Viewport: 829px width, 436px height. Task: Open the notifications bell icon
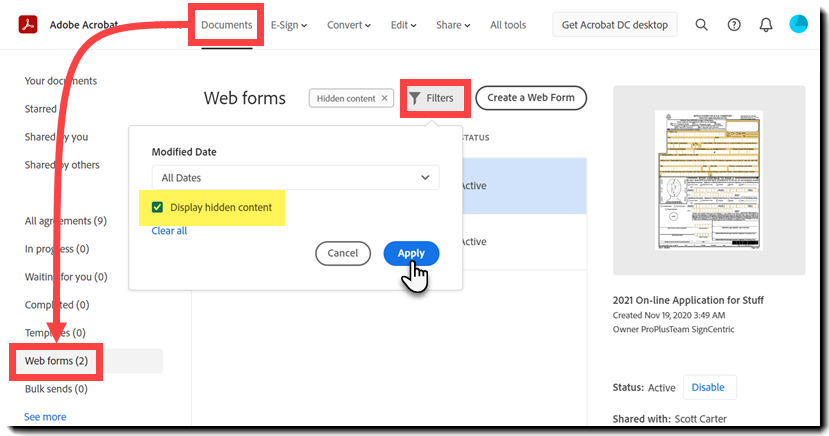point(766,24)
